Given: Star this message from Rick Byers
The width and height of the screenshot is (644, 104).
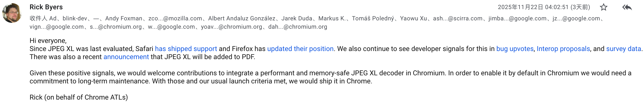Looking at the screenshot, I should click(604, 7).
